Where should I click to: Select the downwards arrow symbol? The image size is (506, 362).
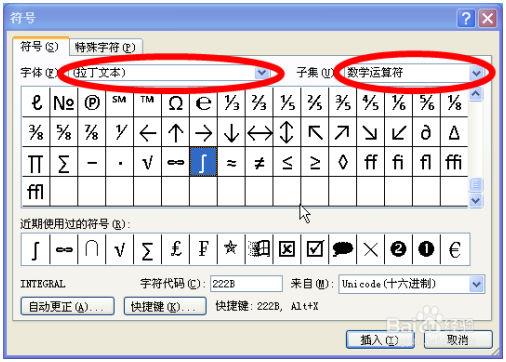click(231, 132)
